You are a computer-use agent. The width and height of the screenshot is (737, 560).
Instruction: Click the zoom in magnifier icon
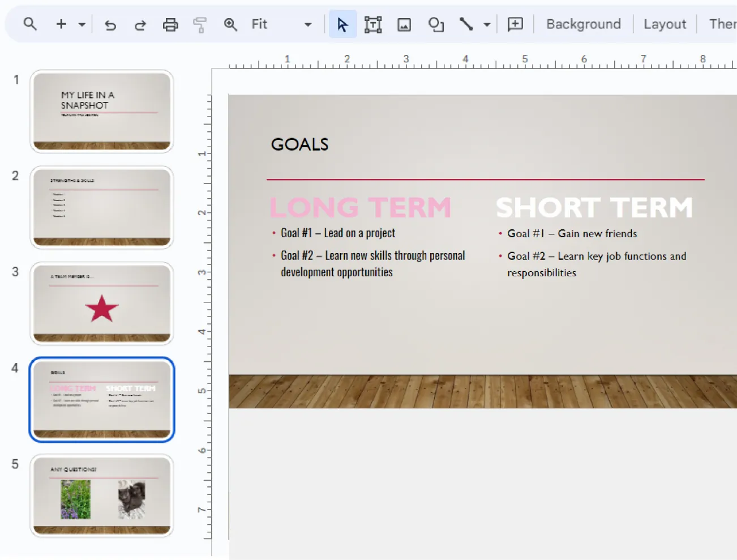click(230, 24)
